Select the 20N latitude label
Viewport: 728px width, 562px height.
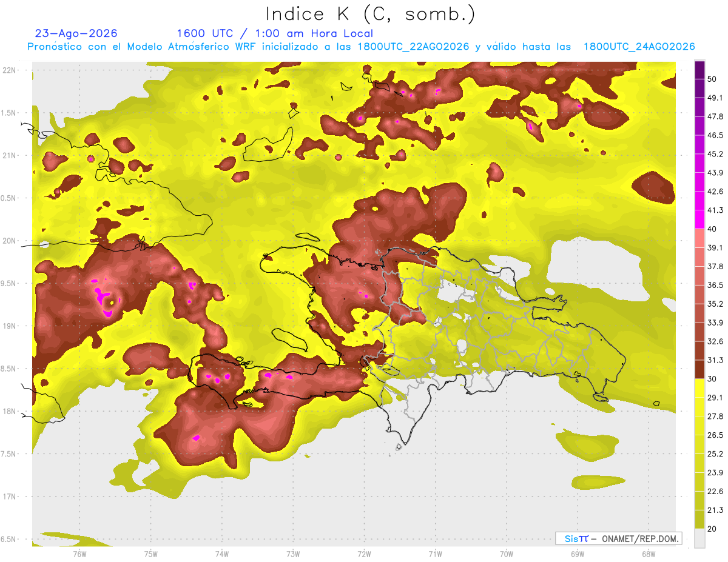pyautogui.click(x=9, y=241)
